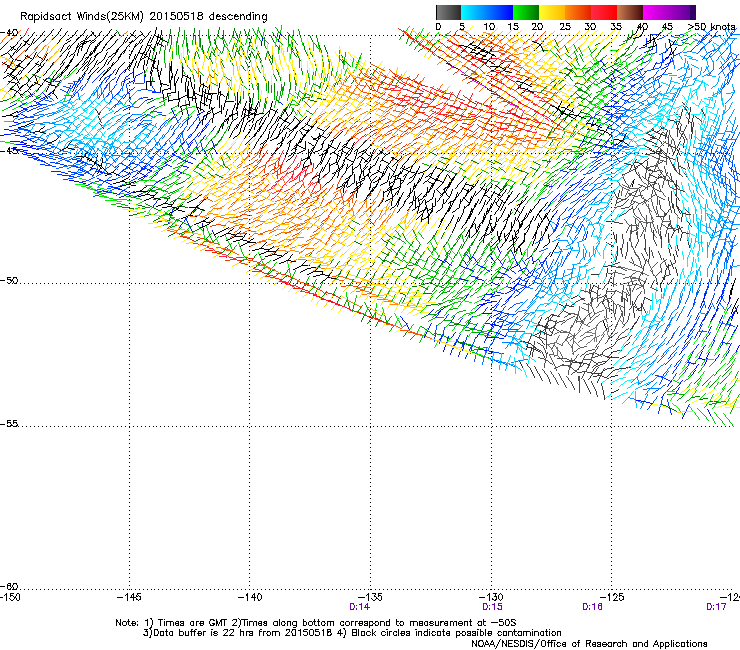Click the '10' tick label on the legend
The height and width of the screenshot is (650, 740).
(489, 26)
